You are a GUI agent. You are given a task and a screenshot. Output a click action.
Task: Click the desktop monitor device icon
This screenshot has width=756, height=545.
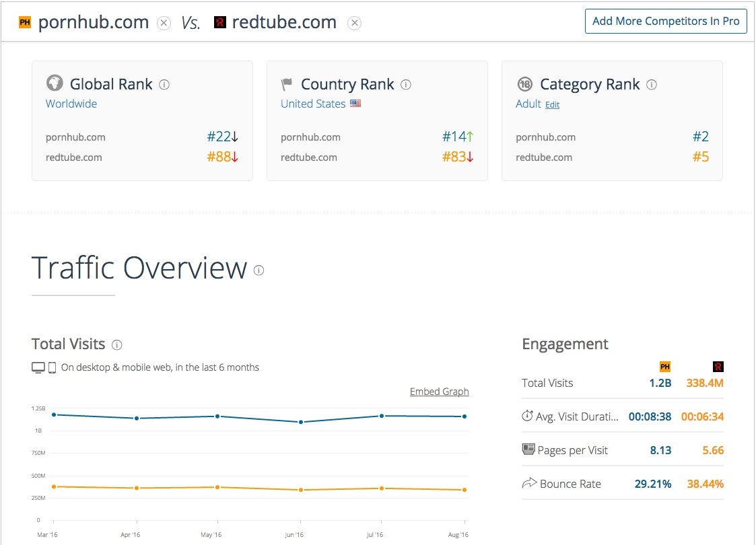38,367
